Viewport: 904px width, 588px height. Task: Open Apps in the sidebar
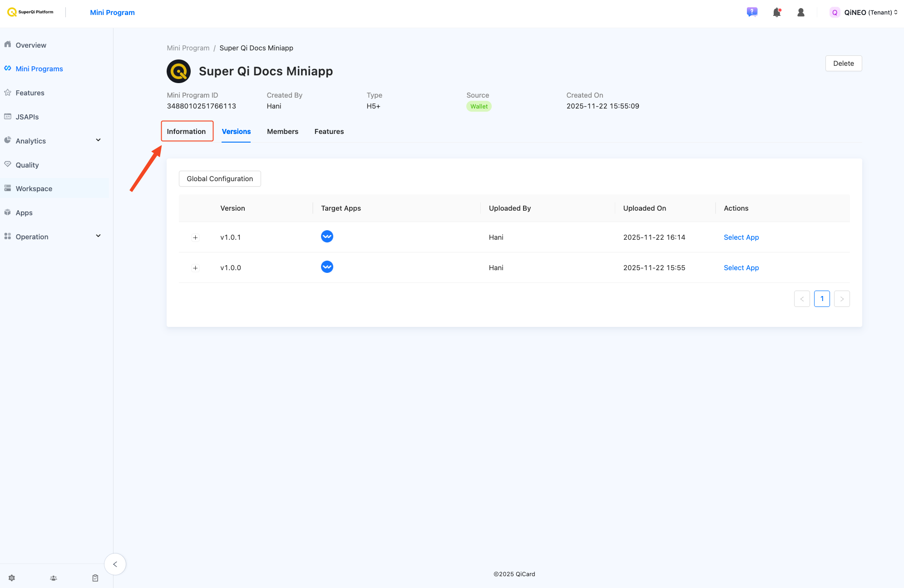coord(24,213)
